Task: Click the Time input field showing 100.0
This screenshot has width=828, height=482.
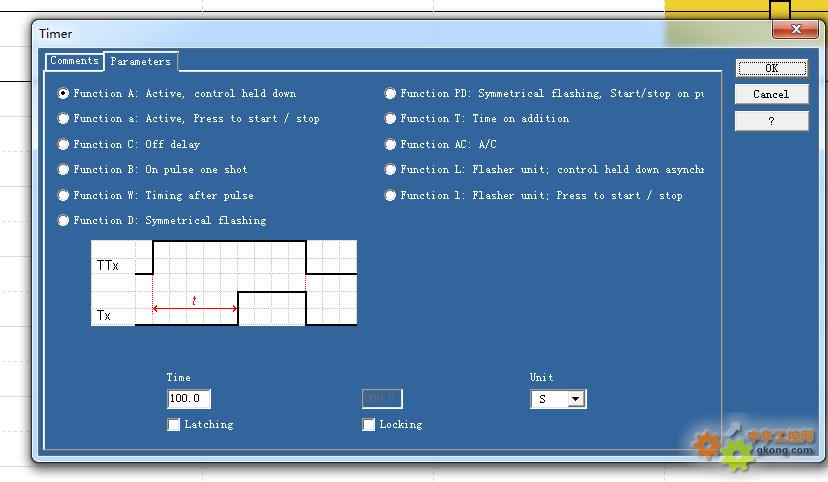Action: click(x=189, y=399)
